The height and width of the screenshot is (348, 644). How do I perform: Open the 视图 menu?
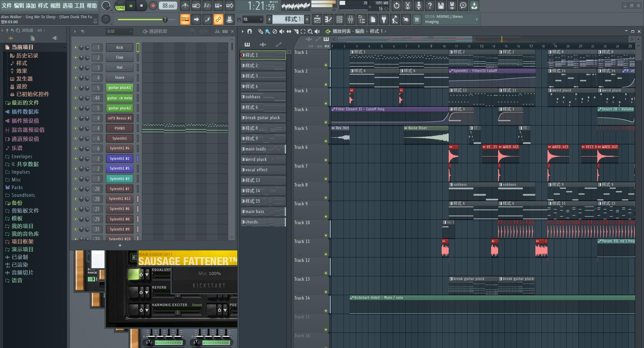click(x=55, y=5)
